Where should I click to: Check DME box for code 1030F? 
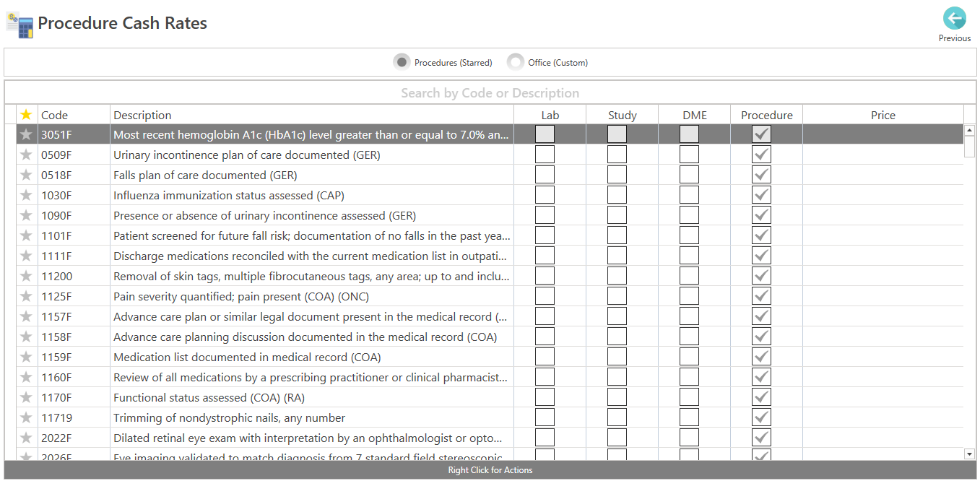[689, 195]
